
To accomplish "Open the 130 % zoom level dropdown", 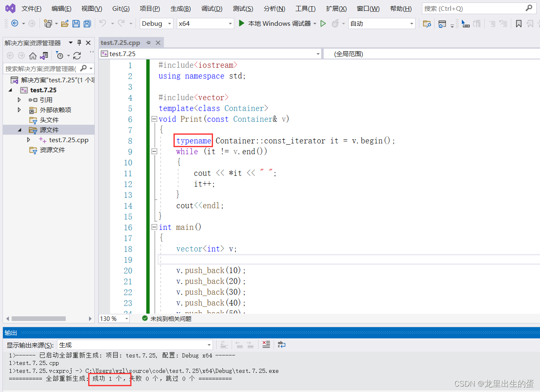I will 114,318.
